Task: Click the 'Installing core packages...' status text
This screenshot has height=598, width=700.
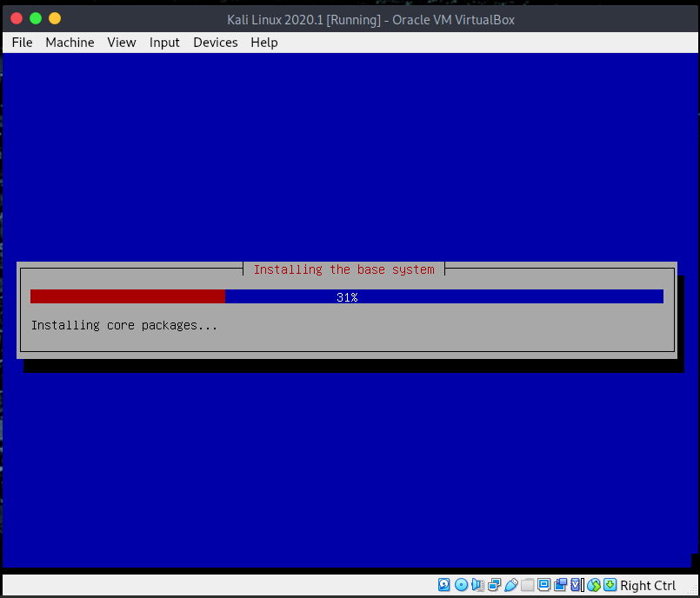Action: (124, 325)
